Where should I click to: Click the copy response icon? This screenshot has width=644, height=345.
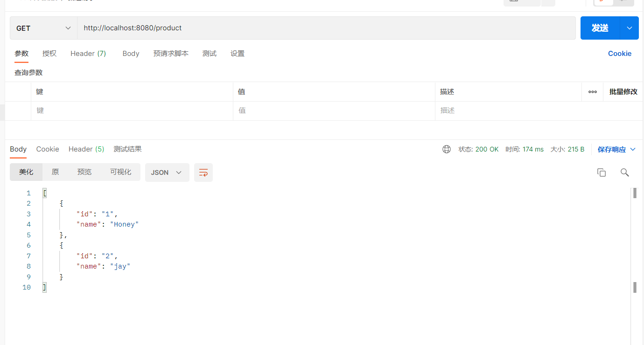602,172
